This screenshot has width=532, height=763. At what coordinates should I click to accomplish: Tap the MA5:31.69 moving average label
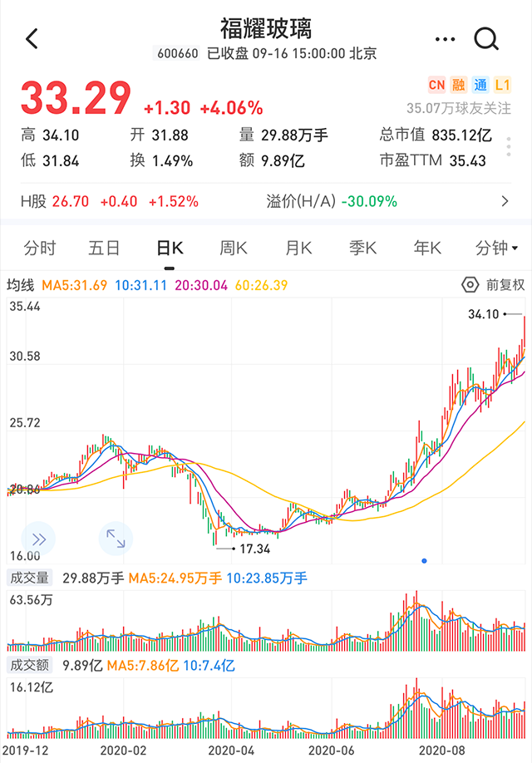(x=75, y=285)
